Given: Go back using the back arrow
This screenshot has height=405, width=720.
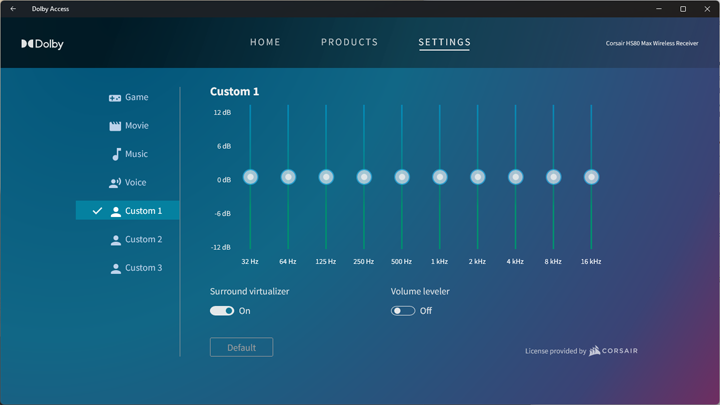Looking at the screenshot, I should pos(13,9).
